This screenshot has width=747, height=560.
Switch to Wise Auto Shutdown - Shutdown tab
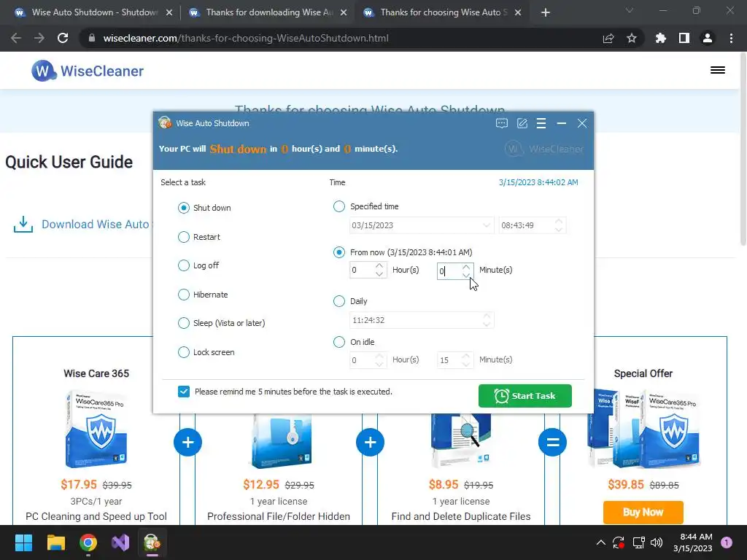[x=94, y=12]
